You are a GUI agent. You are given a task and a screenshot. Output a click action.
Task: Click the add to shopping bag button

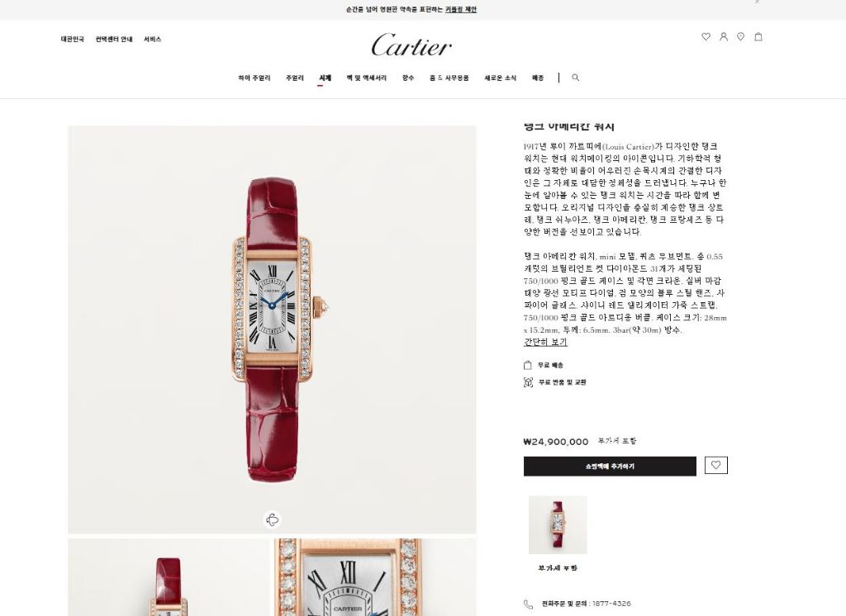610,466
